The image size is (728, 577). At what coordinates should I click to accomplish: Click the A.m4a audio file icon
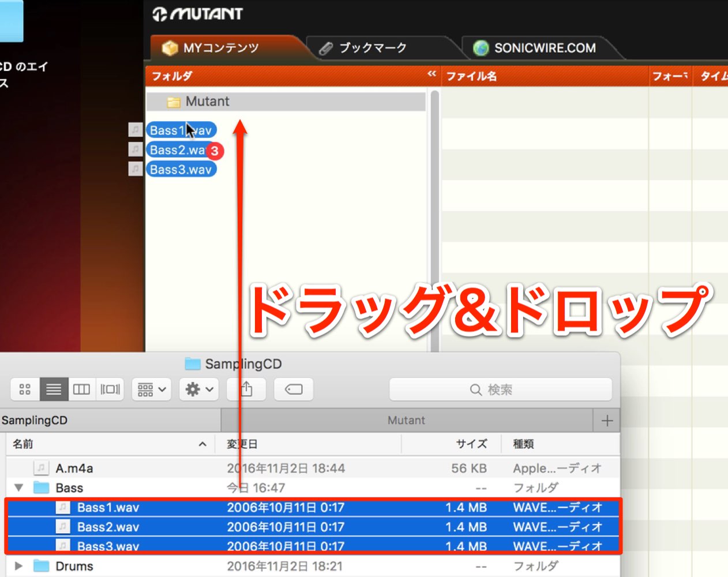(41, 468)
